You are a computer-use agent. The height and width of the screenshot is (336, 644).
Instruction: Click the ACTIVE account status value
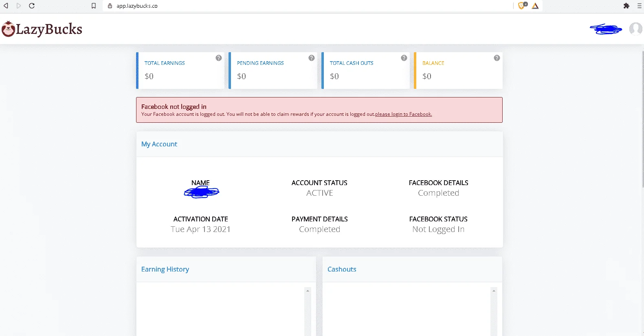click(320, 193)
